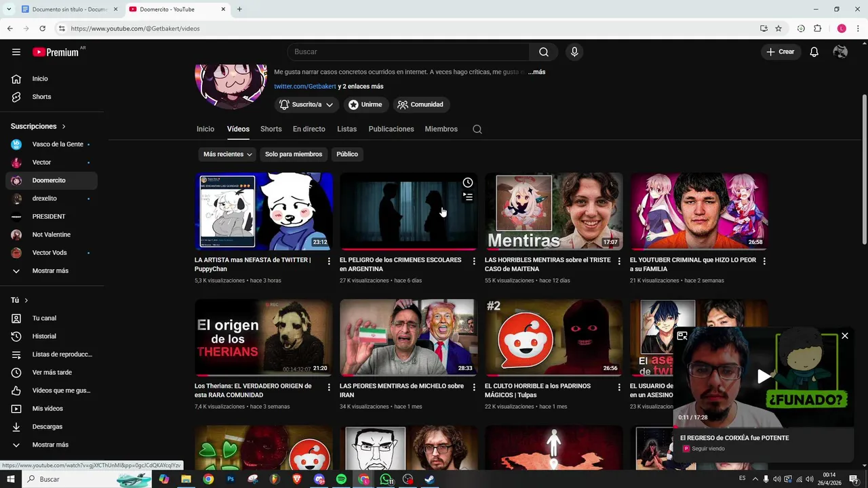Click the page vertical scrollbar
The width and height of the screenshot is (868, 488).
864,169
